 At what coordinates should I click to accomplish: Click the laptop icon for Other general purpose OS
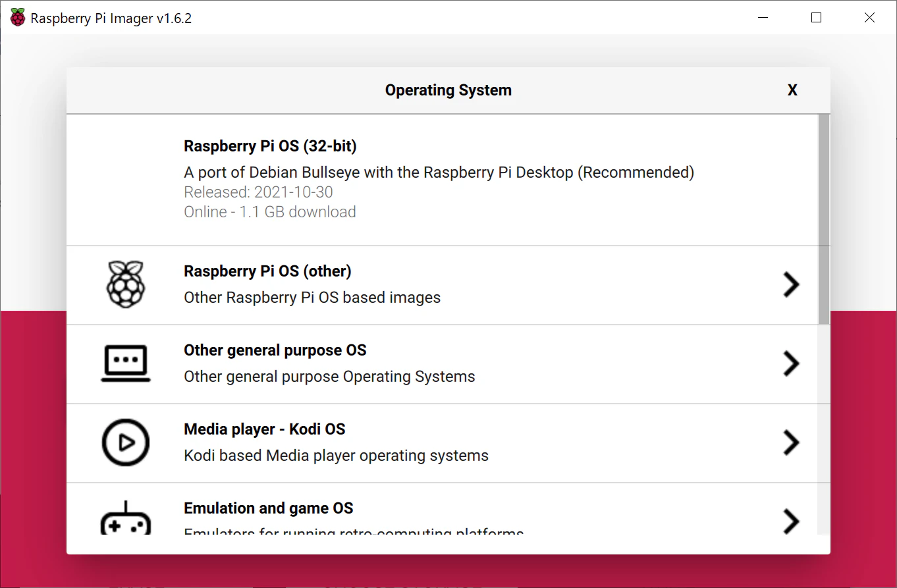126,363
